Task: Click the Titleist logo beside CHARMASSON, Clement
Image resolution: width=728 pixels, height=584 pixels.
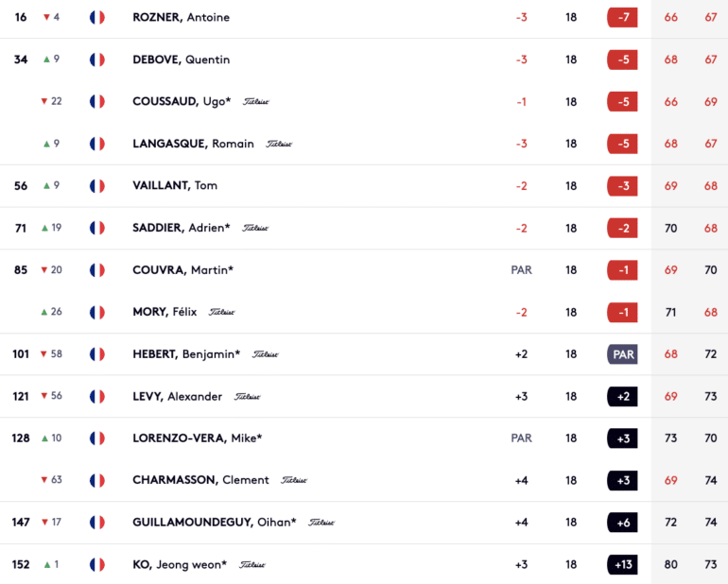Action: pos(294,480)
